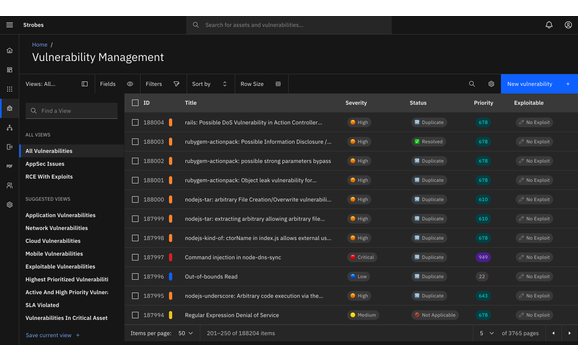Select RCE With Exploits view
Viewport: 579px width, 361px height.
tap(49, 177)
